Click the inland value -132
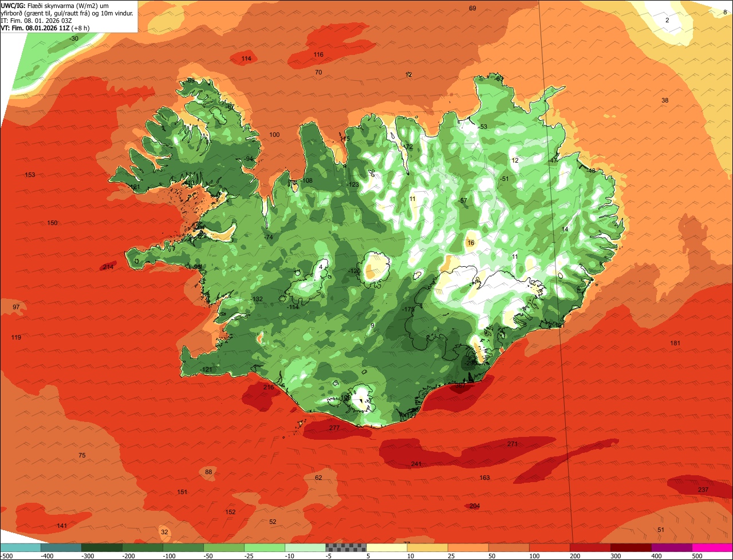Image resolution: width=733 pixels, height=560 pixels. pyautogui.click(x=257, y=299)
